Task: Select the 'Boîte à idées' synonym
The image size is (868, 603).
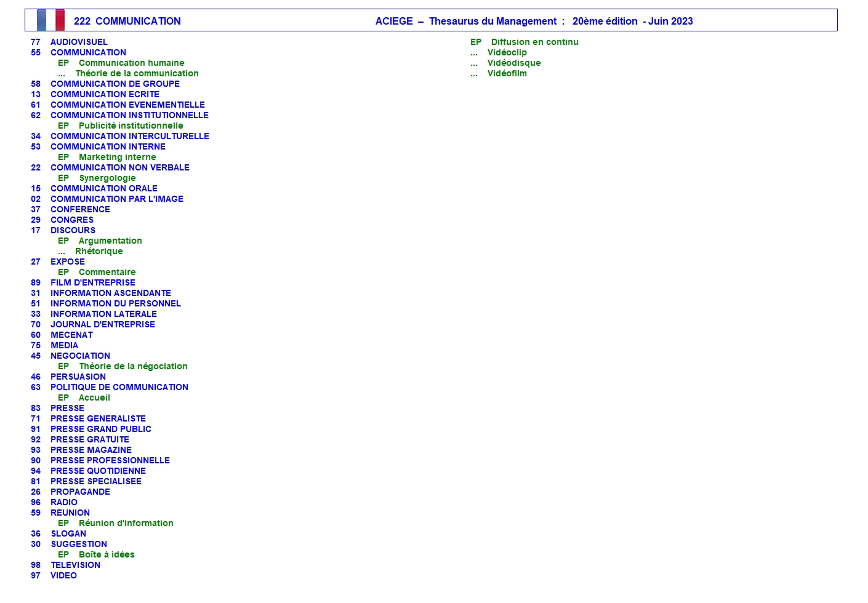Action: pos(106,554)
